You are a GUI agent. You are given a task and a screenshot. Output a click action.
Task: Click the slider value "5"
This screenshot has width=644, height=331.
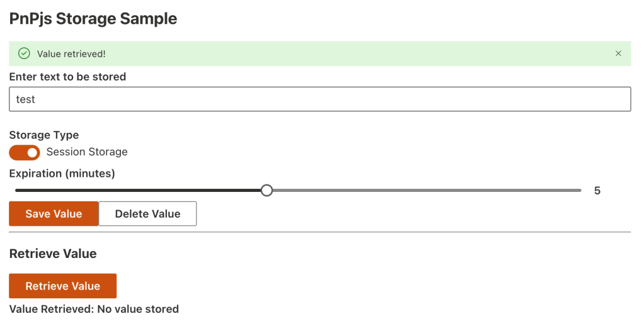[597, 191]
